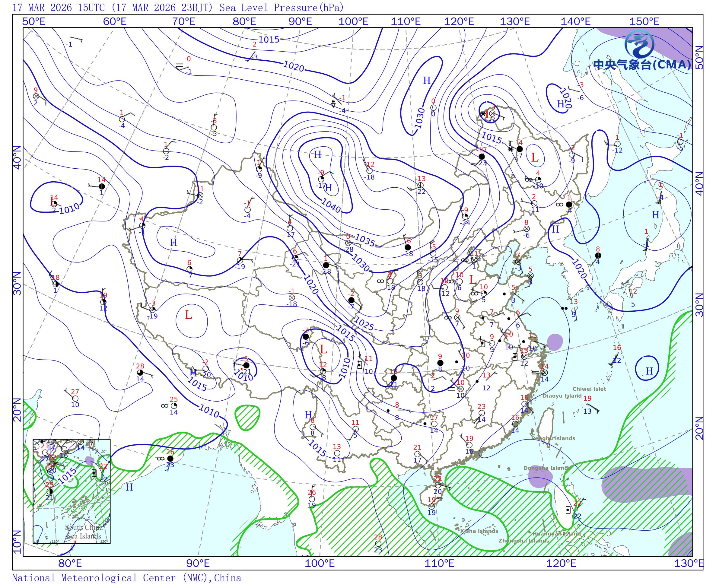Click the Huangyan Island label
This screenshot has width=716, height=588.
[x=556, y=534]
